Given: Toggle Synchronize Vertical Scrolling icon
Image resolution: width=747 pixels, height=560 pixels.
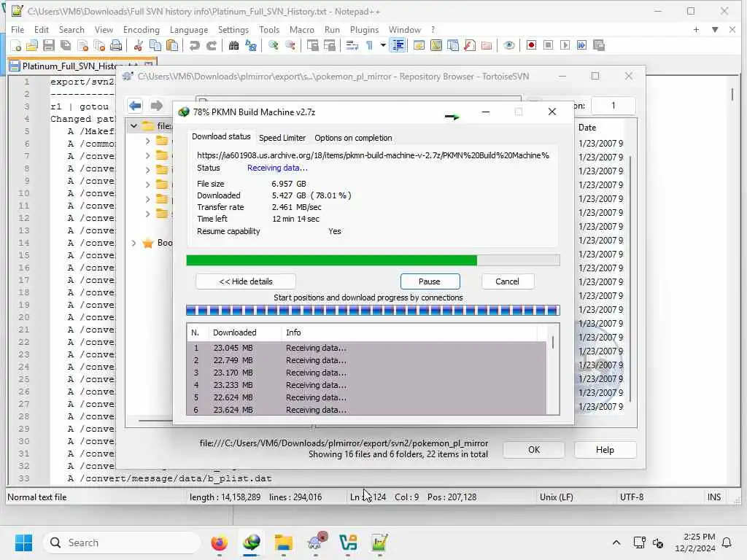Looking at the screenshot, I should [312, 46].
